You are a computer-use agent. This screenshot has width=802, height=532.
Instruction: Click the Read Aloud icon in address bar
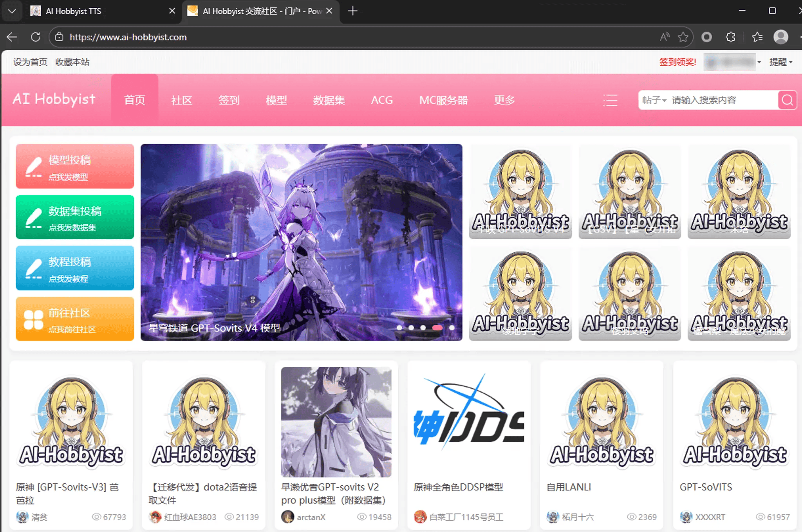[x=665, y=37]
